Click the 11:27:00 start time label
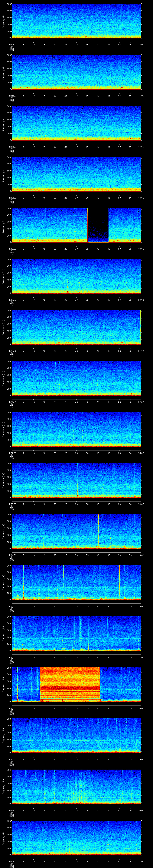The image size is (153, 868). [12, 708]
